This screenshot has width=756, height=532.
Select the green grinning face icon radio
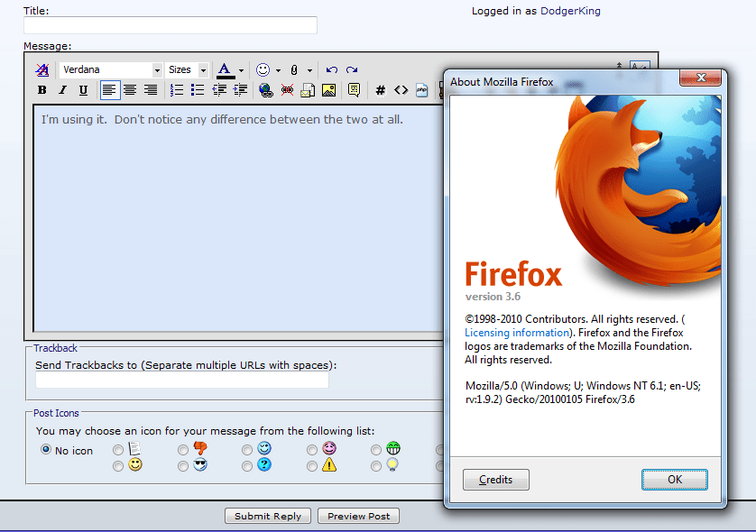pos(376,450)
